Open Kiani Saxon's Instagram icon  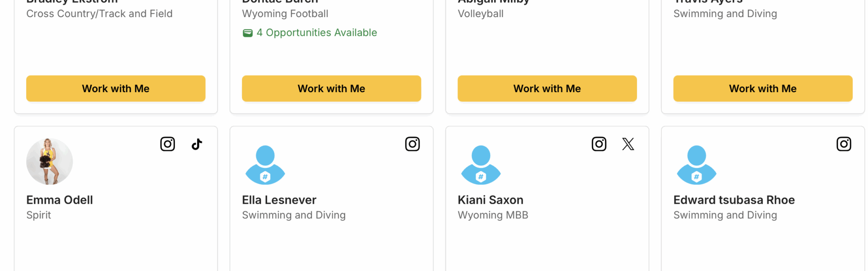pos(599,144)
